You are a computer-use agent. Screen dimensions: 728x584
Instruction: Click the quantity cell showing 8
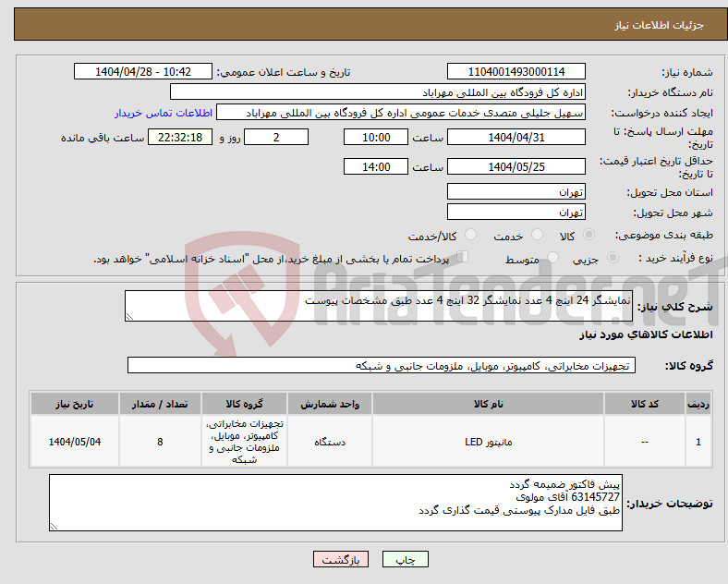[160, 442]
